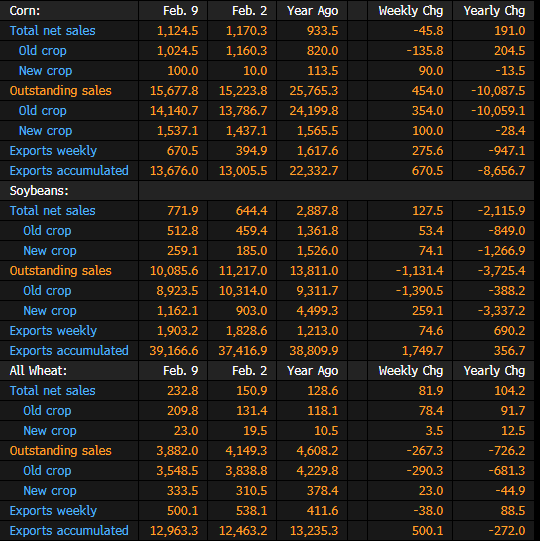The image size is (541, 542).
Task: Select Soybeans Total net sales link
Action: pyautogui.click(x=53, y=211)
